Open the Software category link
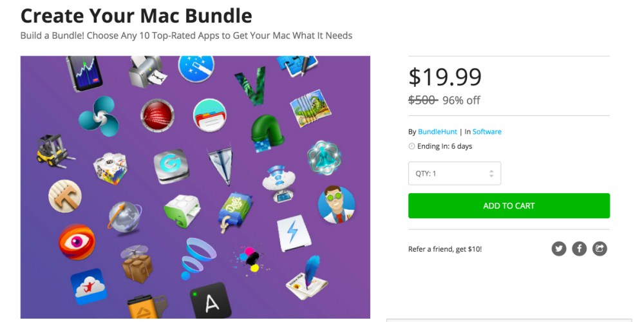 point(487,132)
